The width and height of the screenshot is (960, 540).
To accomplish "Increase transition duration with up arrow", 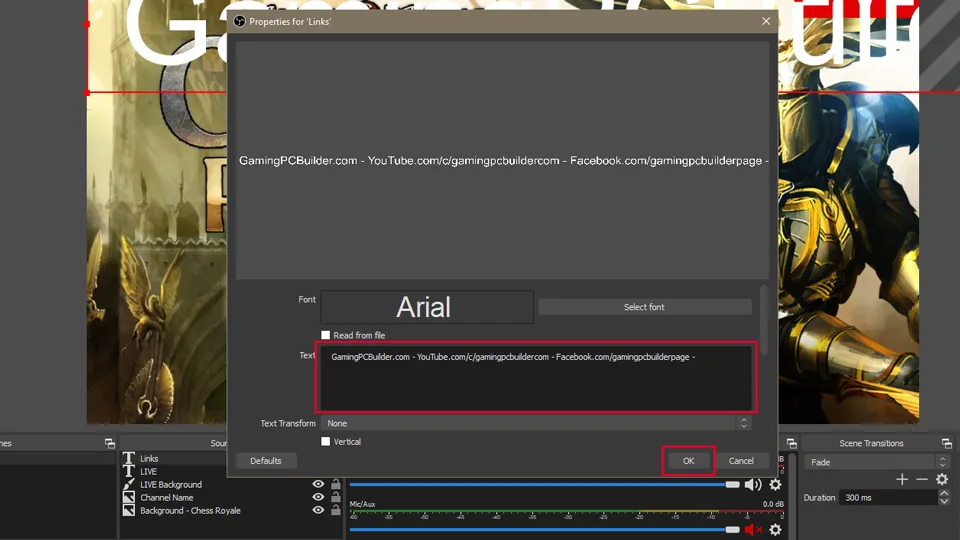I will pyautogui.click(x=944, y=493).
